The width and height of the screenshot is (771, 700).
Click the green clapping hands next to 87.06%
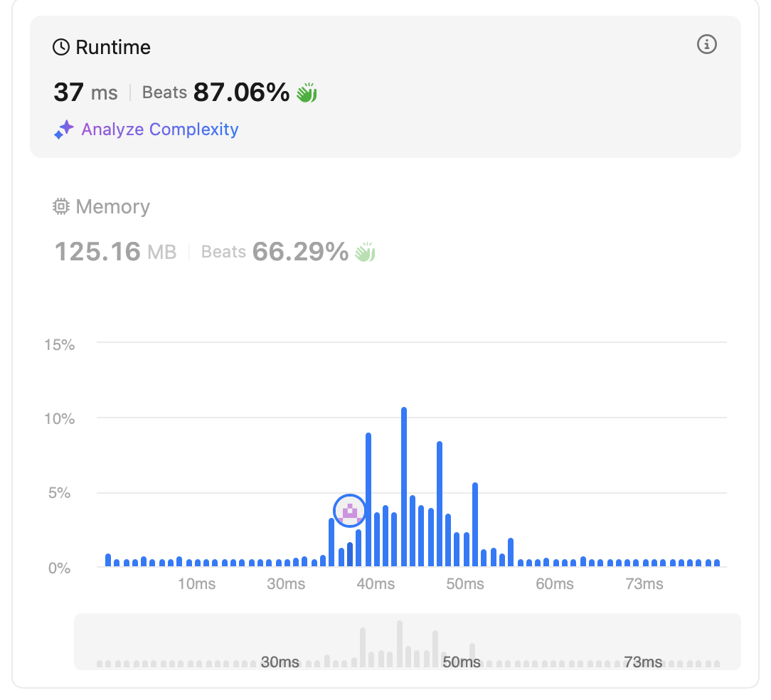point(307,92)
